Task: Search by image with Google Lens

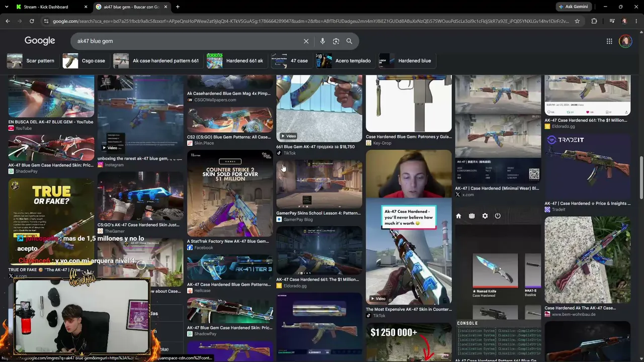Action: [336, 41]
